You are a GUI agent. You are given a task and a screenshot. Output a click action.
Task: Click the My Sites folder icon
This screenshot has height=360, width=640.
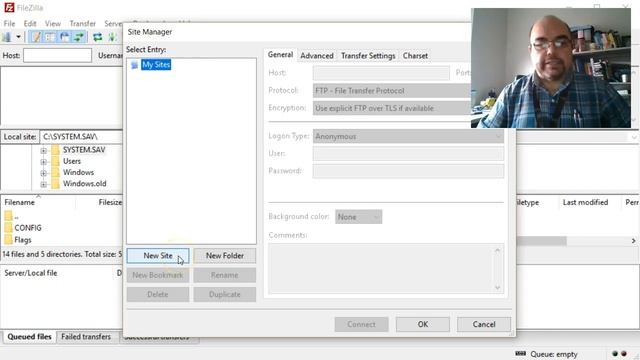[x=134, y=65]
